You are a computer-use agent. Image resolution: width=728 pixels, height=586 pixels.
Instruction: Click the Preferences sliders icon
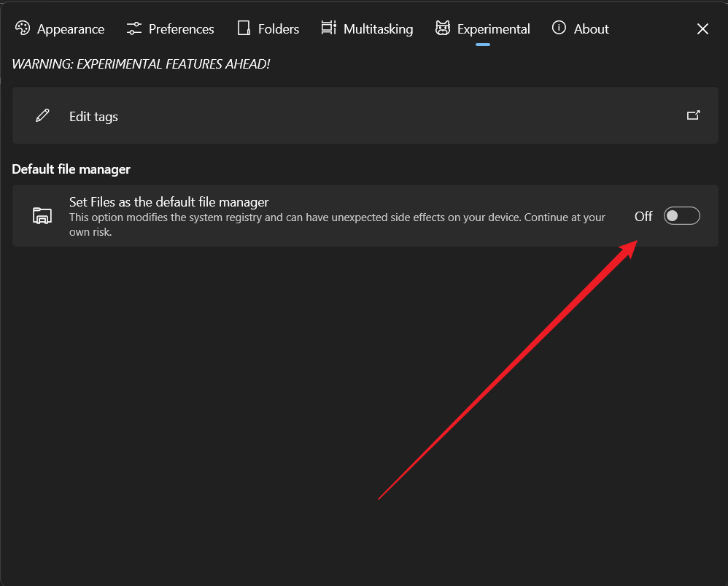(x=133, y=28)
